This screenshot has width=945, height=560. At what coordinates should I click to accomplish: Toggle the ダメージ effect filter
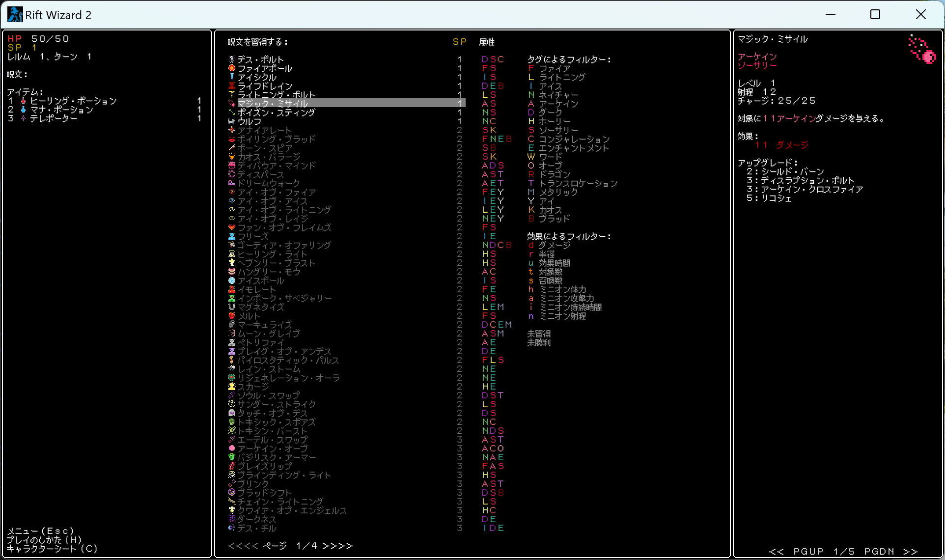pyautogui.click(x=555, y=245)
